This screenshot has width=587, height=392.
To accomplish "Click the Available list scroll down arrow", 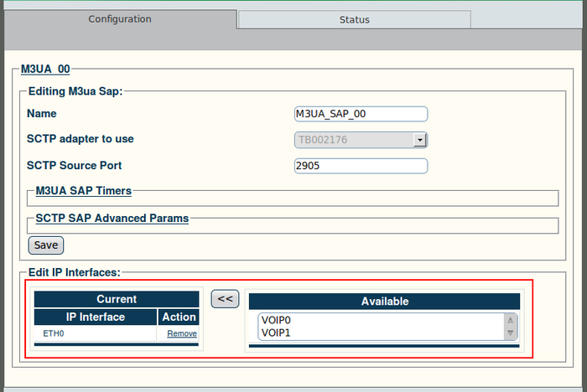I will pyautogui.click(x=510, y=333).
